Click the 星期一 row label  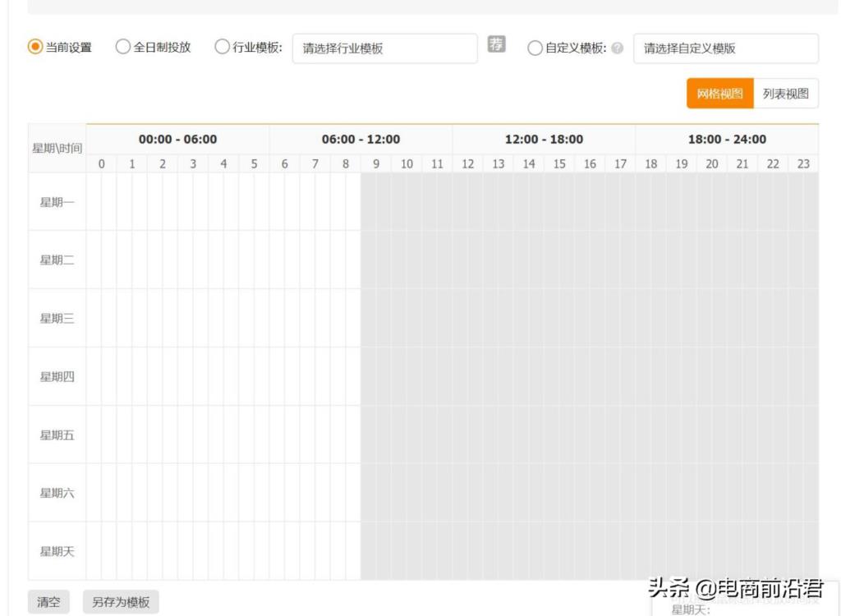coord(57,202)
